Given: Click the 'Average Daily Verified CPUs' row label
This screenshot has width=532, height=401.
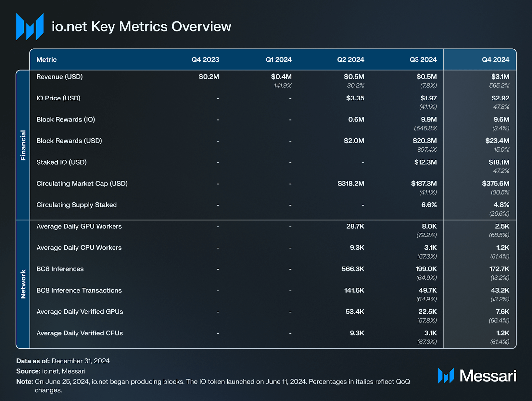Looking at the screenshot, I should (79, 333).
